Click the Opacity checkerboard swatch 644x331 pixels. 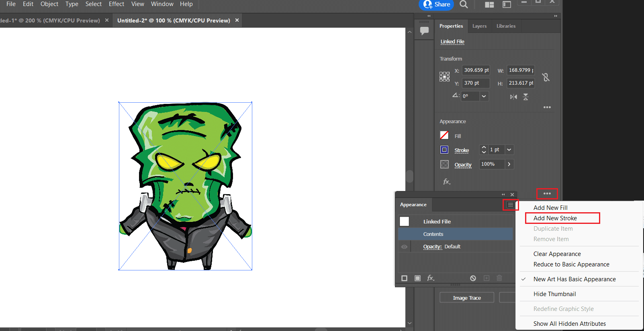[444, 164]
